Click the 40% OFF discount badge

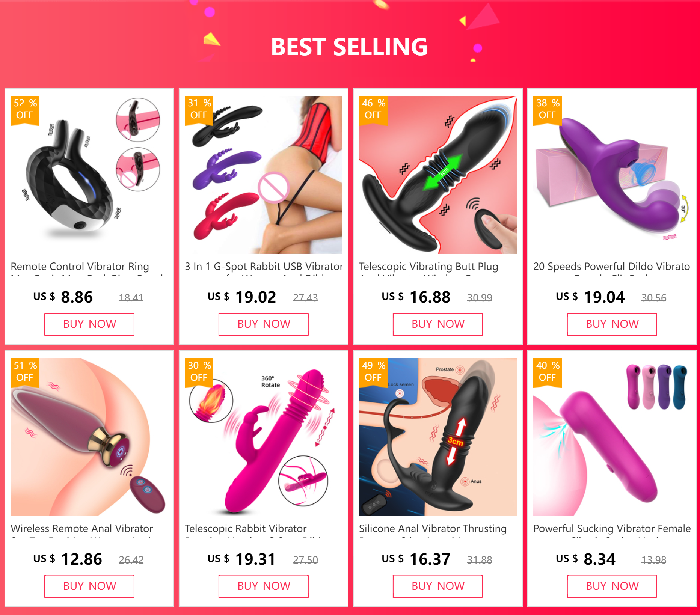(x=548, y=372)
